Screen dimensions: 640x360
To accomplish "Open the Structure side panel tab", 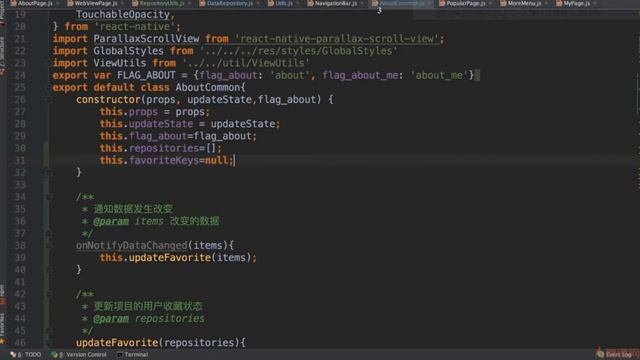I will [x=3, y=56].
